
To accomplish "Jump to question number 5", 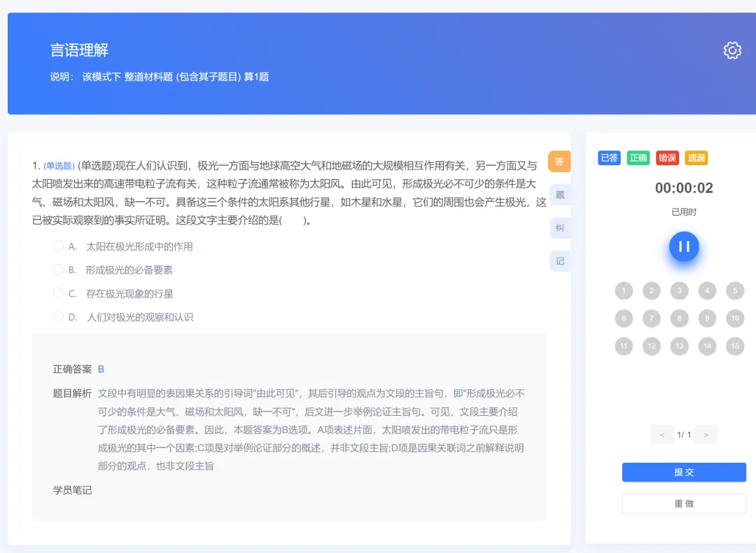I will click(x=735, y=290).
